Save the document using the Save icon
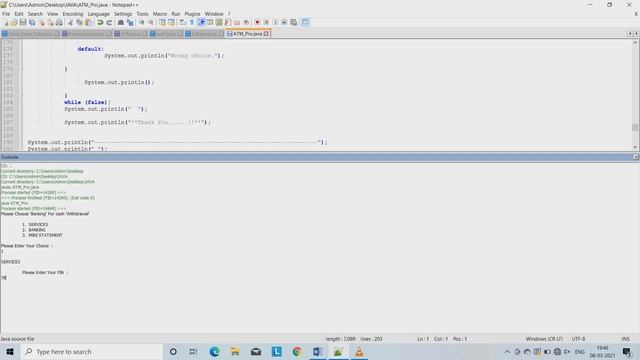Viewport: 640px width, 360px height. click(x=23, y=22)
